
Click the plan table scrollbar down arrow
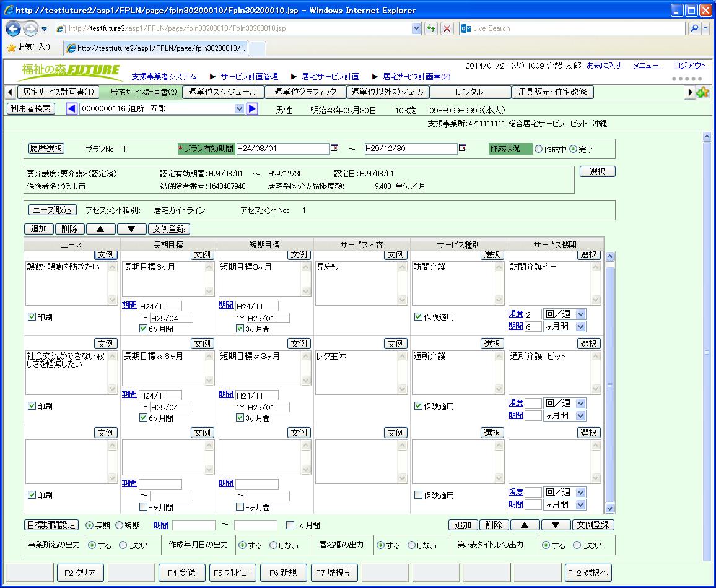click(609, 508)
